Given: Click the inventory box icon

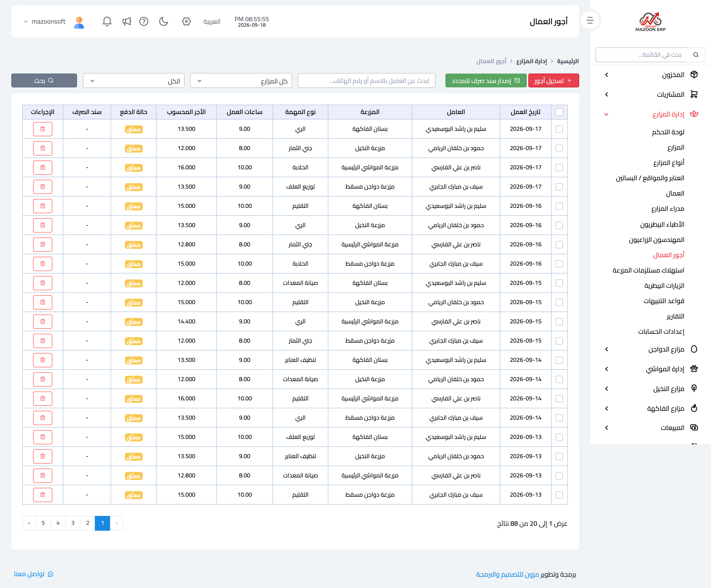Looking at the screenshot, I should pos(694,75).
